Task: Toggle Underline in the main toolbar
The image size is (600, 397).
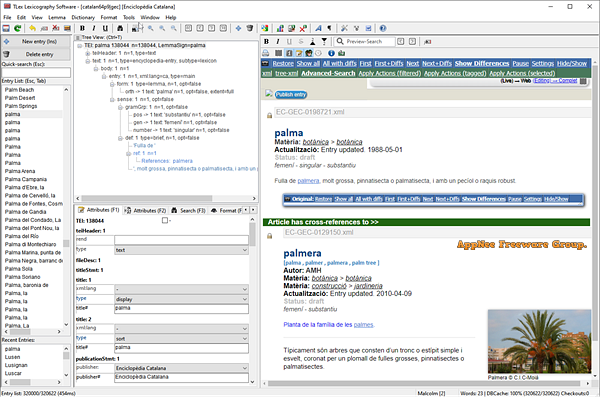Action: pyautogui.click(x=105, y=28)
